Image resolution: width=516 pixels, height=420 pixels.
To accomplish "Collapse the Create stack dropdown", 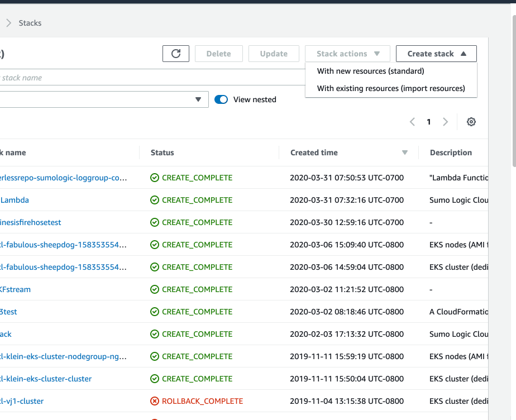I will pyautogui.click(x=436, y=54).
